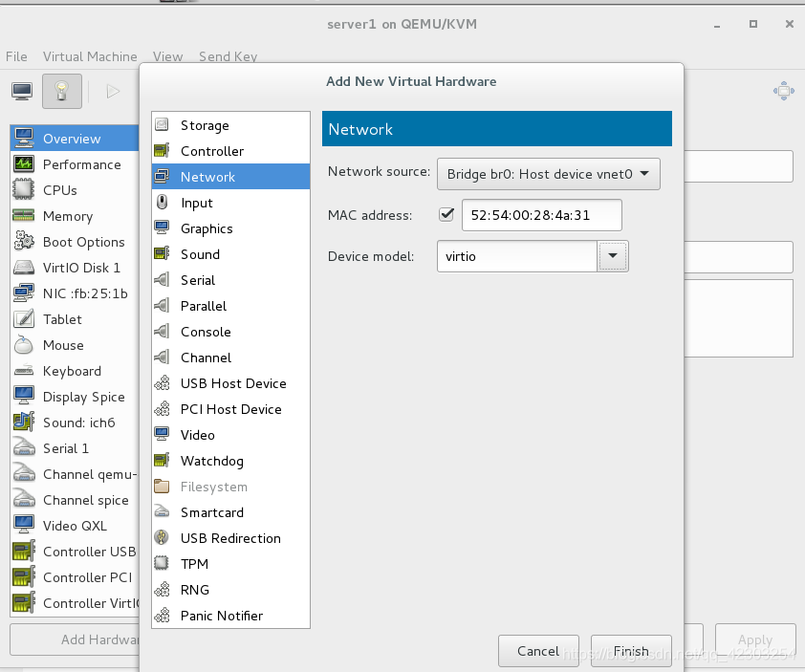The image size is (805, 672).
Task: Open the View menu
Action: coord(167,56)
